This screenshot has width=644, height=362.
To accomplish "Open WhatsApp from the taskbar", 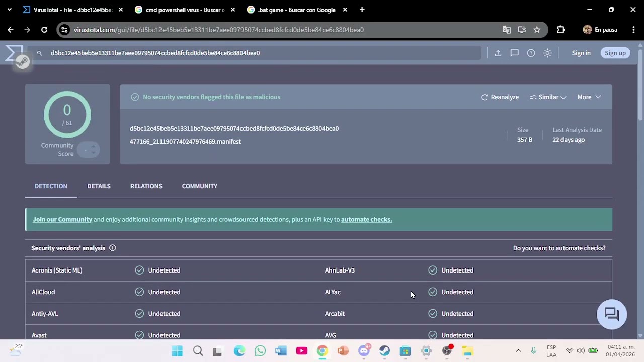I will point(260,351).
